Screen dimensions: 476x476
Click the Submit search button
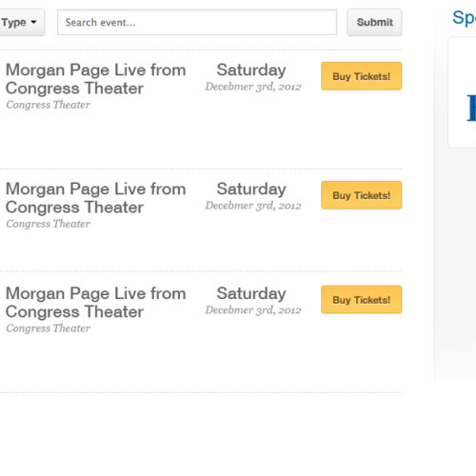[x=374, y=22]
